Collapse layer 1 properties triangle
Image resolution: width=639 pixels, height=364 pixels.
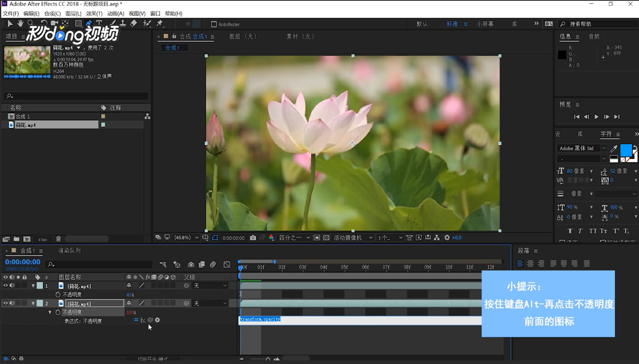(x=33, y=286)
